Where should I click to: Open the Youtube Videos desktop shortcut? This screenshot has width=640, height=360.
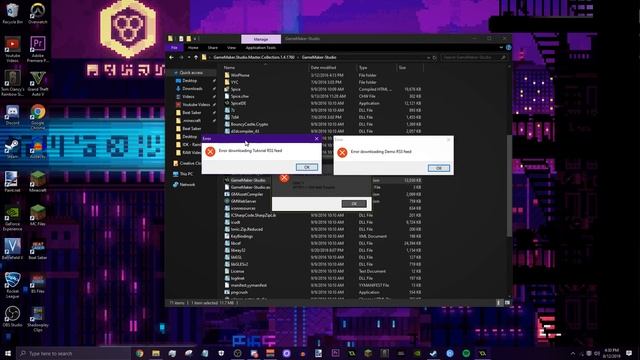(12, 49)
